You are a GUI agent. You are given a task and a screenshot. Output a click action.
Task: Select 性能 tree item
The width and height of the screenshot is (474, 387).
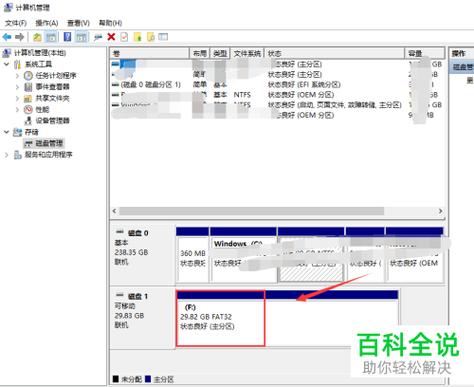[42, 109]
